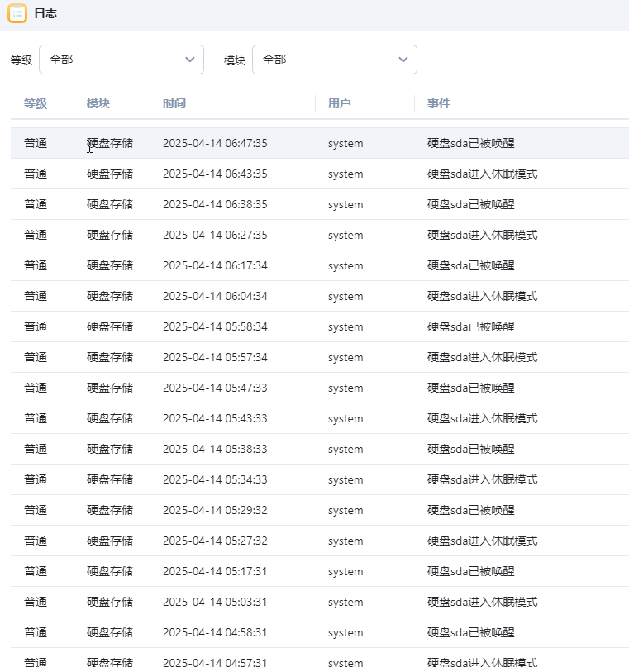Viewport: 629px width, 672px height.
Task: Click 普通 level in 06:38:35 row
Action: click(36, 204)
